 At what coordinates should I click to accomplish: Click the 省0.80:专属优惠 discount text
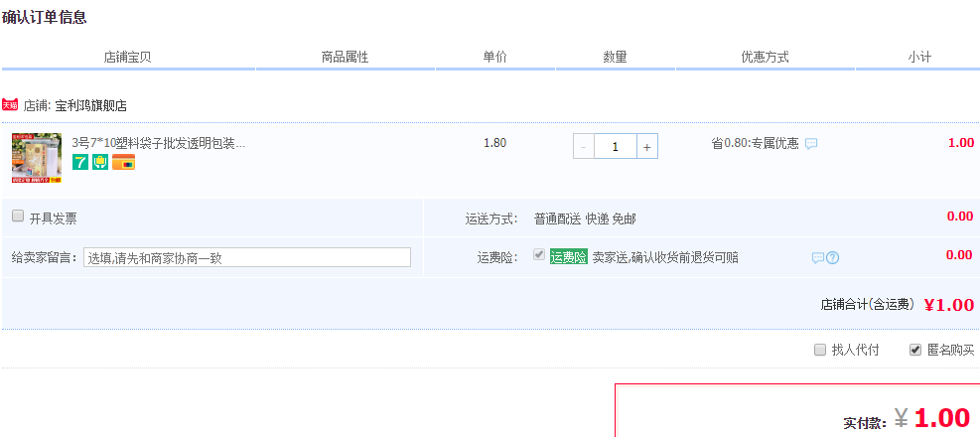(755, 143)
